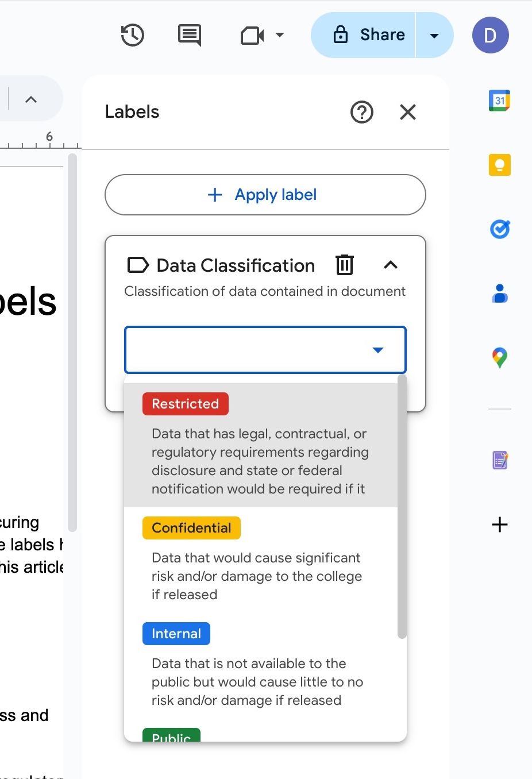Start a video call with camera icon
The width and height of the screenshot is (532, 779).
click(x=252, y=36)
